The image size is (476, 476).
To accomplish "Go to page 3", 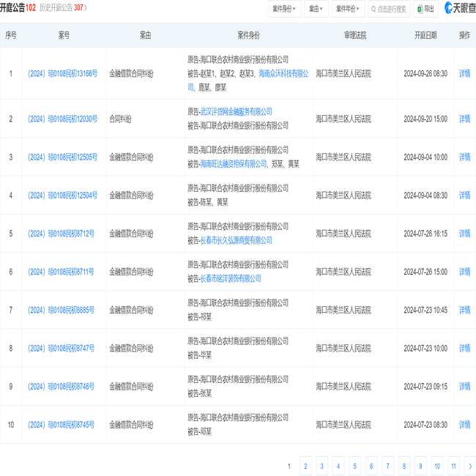I will [x=321, y=466].
